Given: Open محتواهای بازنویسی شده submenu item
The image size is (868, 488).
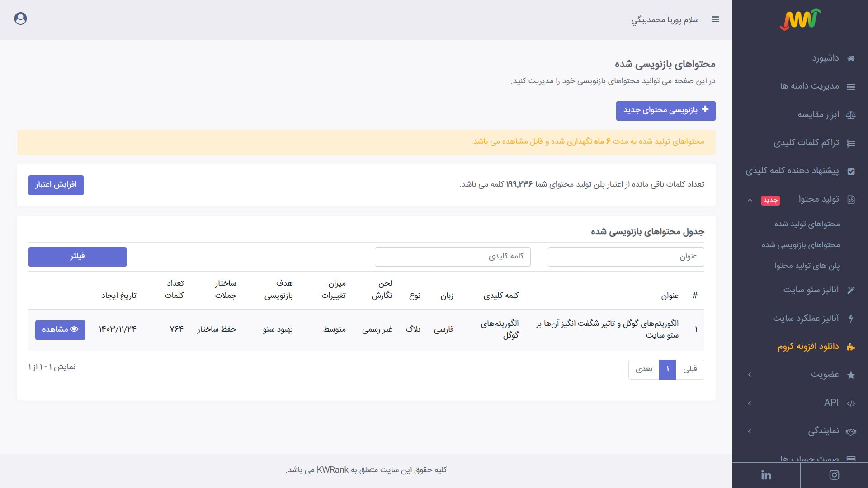Looking at the screenshot, I should (x=801, y=245).
